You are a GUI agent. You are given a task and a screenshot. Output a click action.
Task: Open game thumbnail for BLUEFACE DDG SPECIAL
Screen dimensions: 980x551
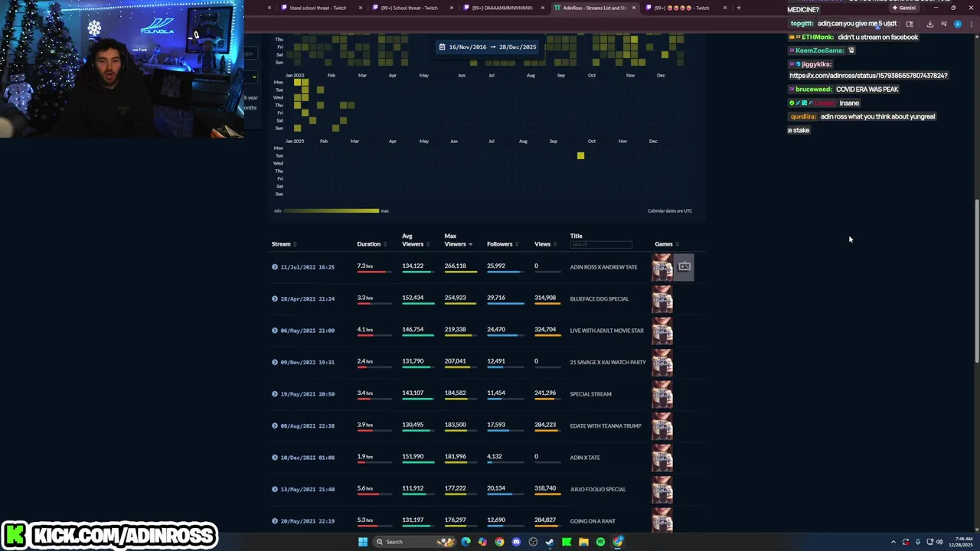[x=662, y=298]
